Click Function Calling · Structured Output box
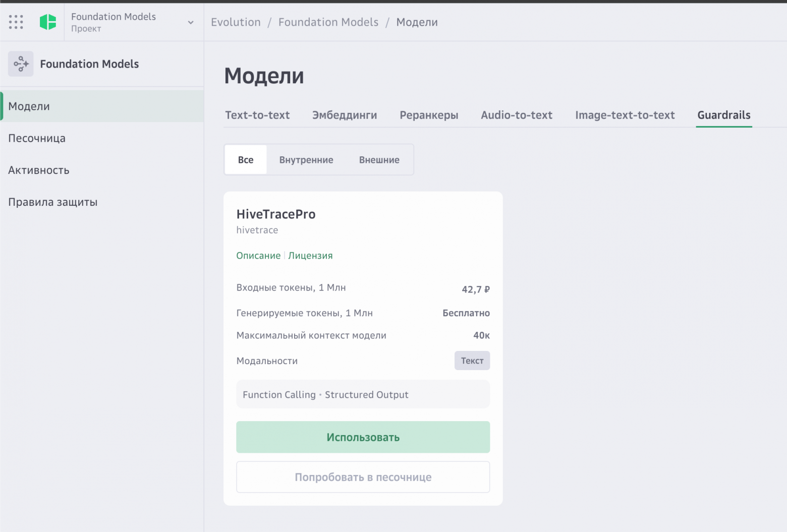This screenshot has height=532, width=787. click(363, 394)
